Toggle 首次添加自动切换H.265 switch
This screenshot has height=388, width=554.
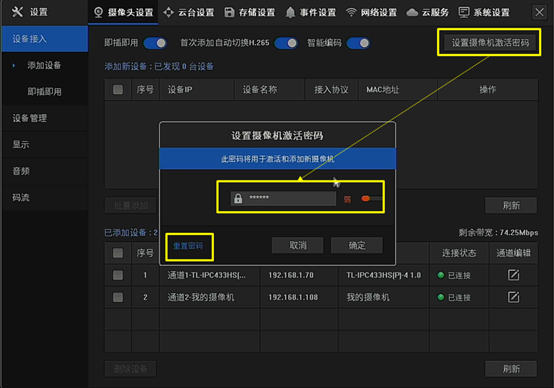[x=286, y=43]
